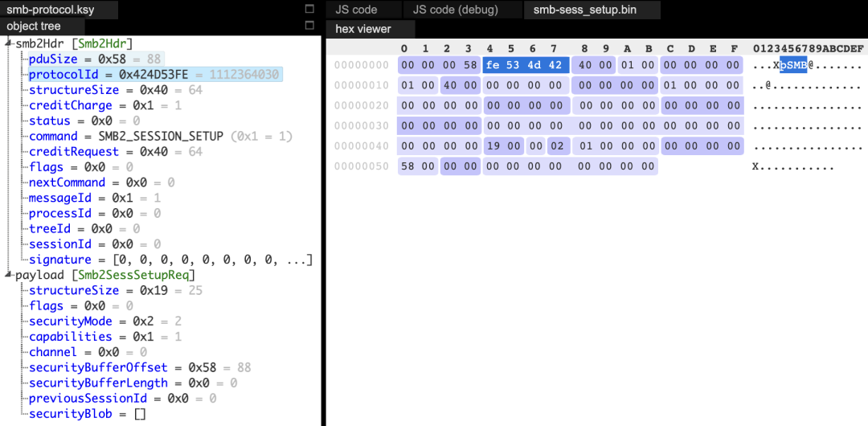The width and height of the screenshot is (868, 426).
Task: Click the highlighted fe hex byte
Action: point(493,65)
